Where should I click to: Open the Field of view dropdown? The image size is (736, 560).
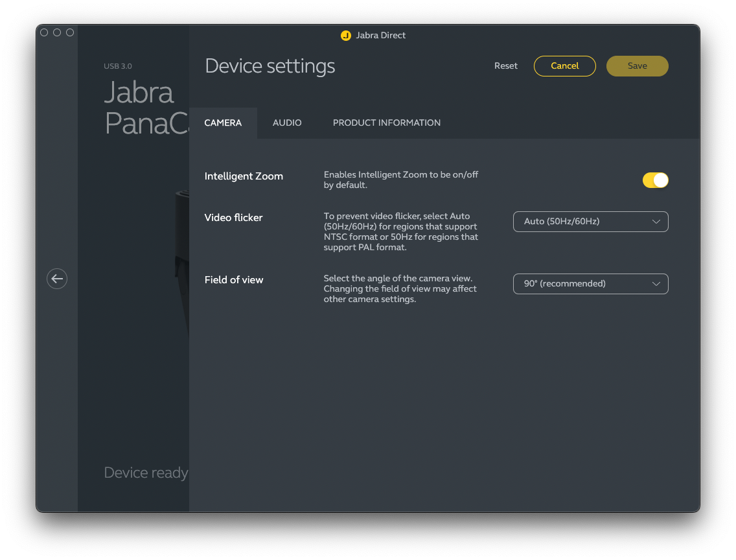tap(590, 284)
